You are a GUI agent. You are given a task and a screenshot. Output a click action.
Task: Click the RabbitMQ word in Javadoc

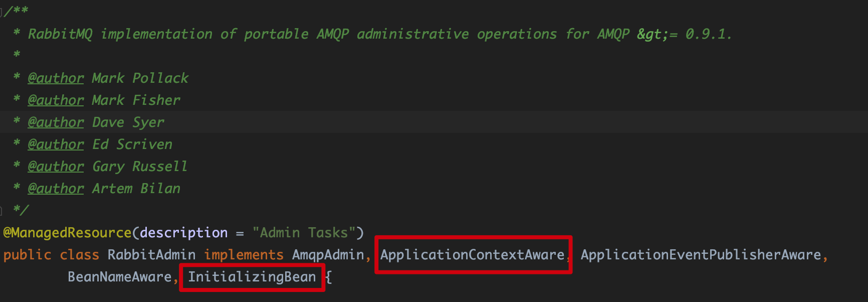pos(60,34)
